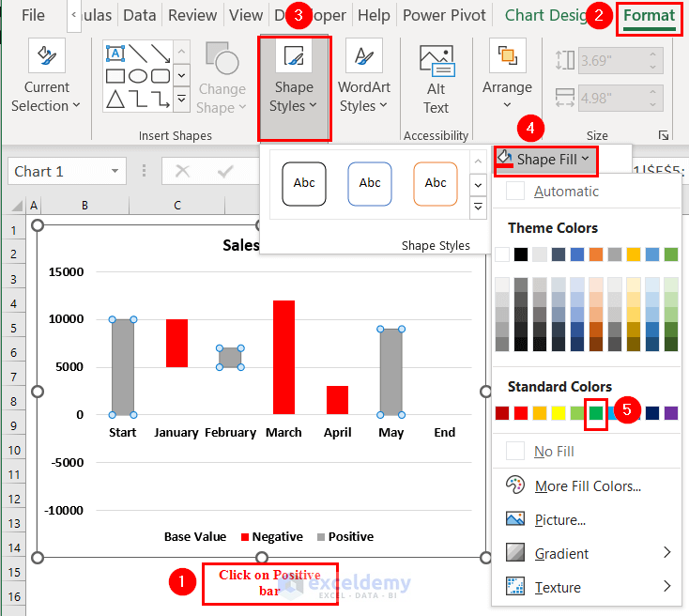
Task: Switch to the Format tab
Action: point(649,15)
